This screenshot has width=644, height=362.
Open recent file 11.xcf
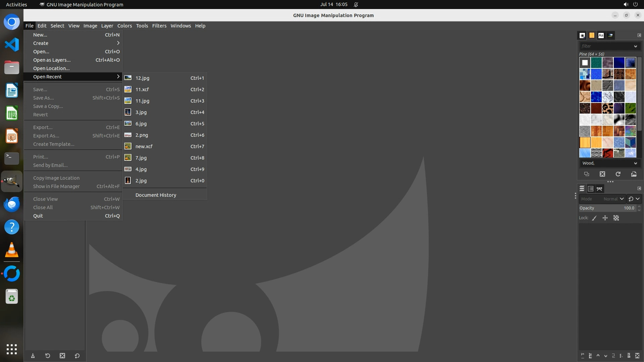click(142, 89)
